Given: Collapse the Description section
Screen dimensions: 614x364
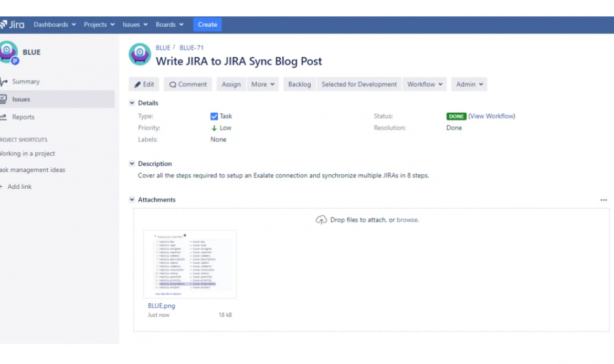Looking at the screenshot, I should pyautogui.click(x=132, y=164).
